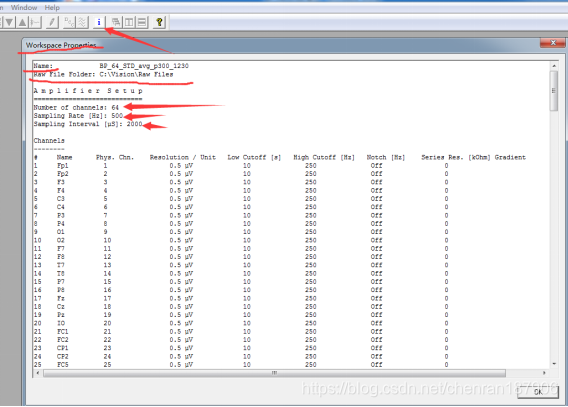568x407 pixels.
Task: Click the 'Channels' section heading
Action: coord(49,140)
